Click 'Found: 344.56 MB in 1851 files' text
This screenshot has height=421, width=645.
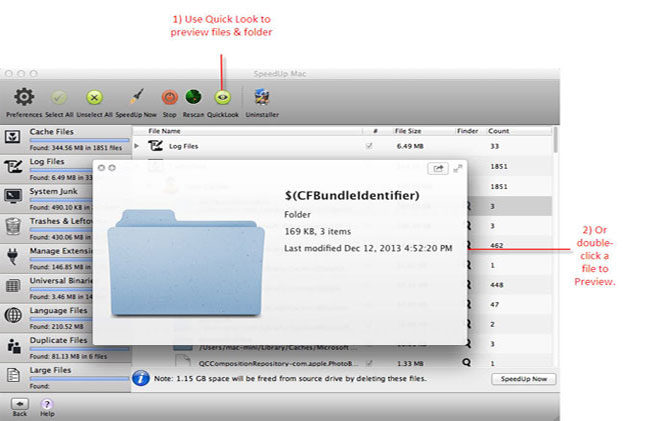click(x=76, y=147)
